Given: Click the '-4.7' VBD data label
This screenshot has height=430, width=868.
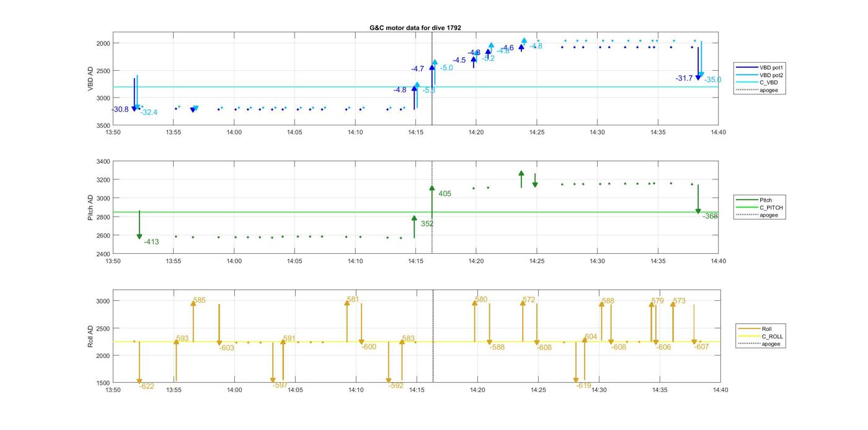Looking at the screenshot, I should point(417,69).
